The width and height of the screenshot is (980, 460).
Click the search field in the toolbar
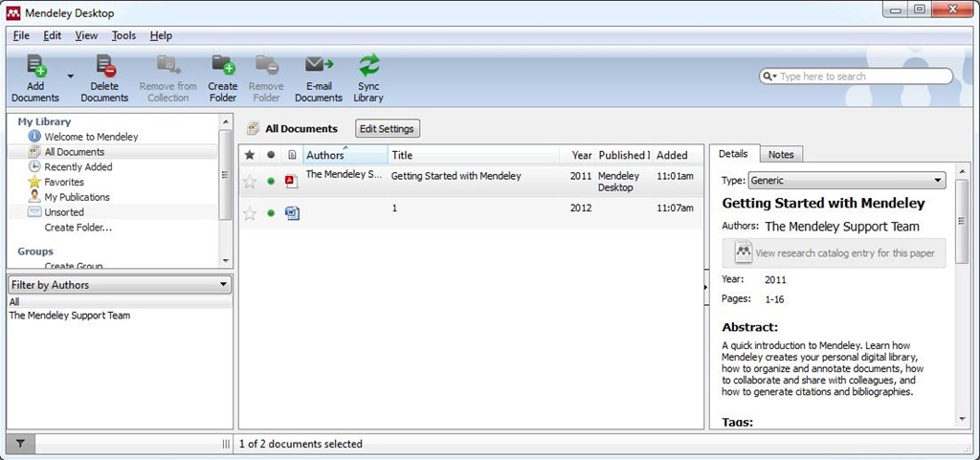[x=861, y=77]
